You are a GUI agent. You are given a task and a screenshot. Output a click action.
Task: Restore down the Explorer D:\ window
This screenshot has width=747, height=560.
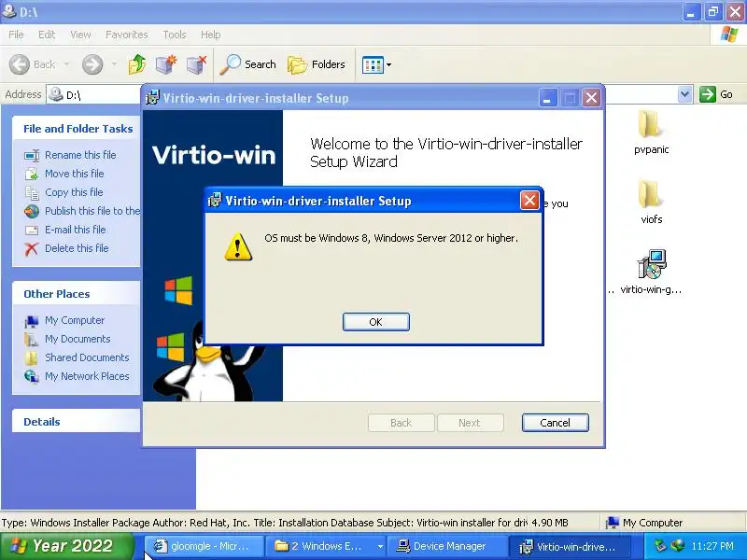click(x=712, y=12)
